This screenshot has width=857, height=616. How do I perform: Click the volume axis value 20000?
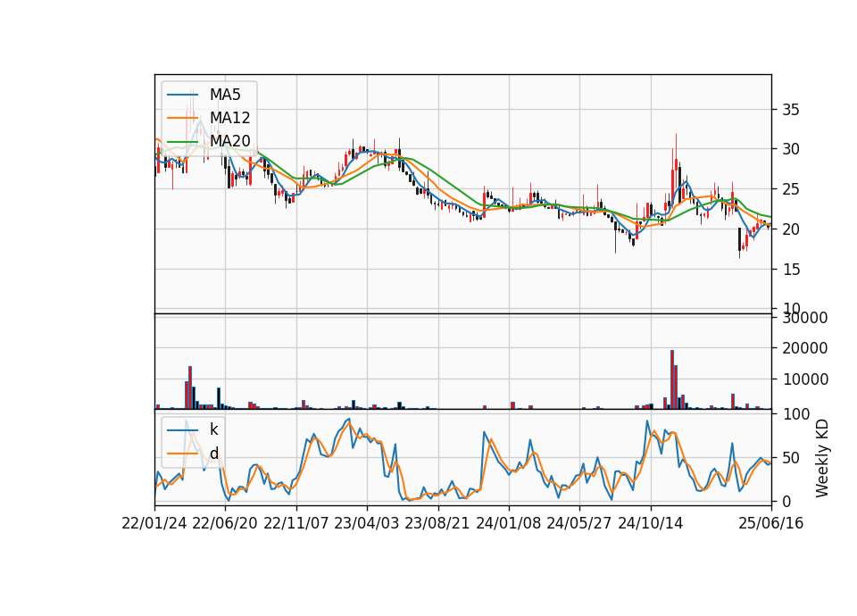tap(805, 348)
